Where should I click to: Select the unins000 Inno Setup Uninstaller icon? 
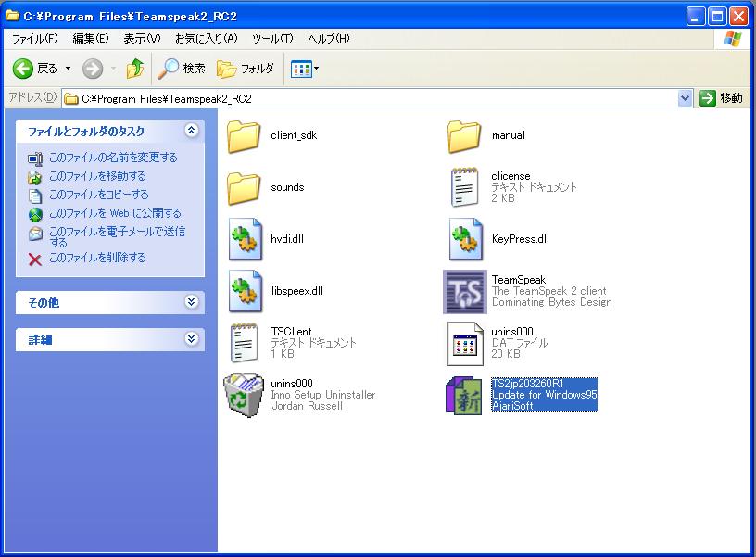[244, 395]
